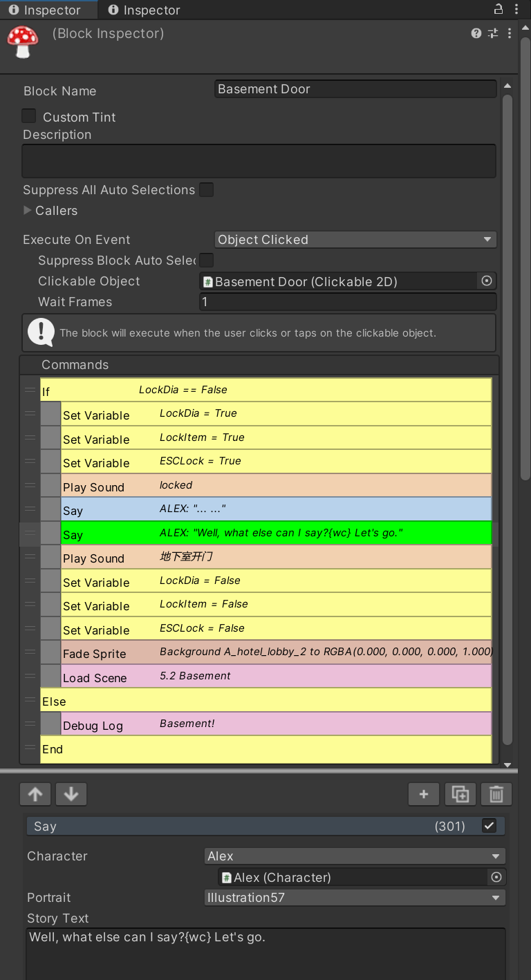Duplicate the selected command
The width and height of the screenshot is (531, 980).
coord(460,794)
